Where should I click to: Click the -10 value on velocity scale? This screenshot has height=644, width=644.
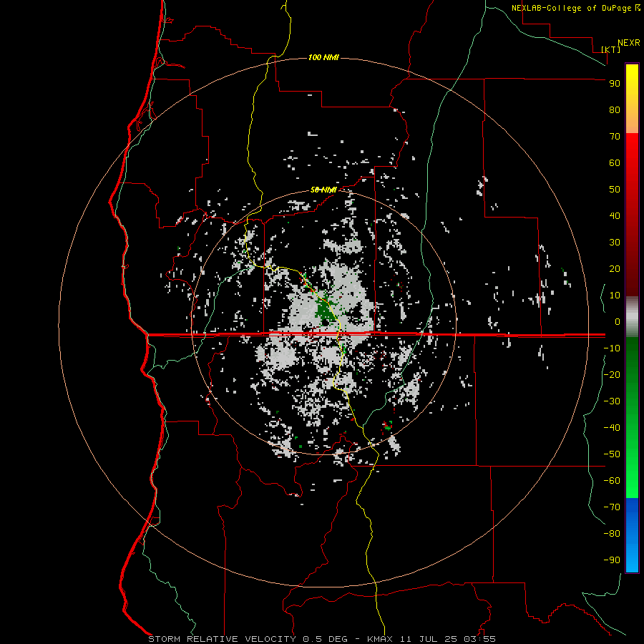click(x=612, y=348)
